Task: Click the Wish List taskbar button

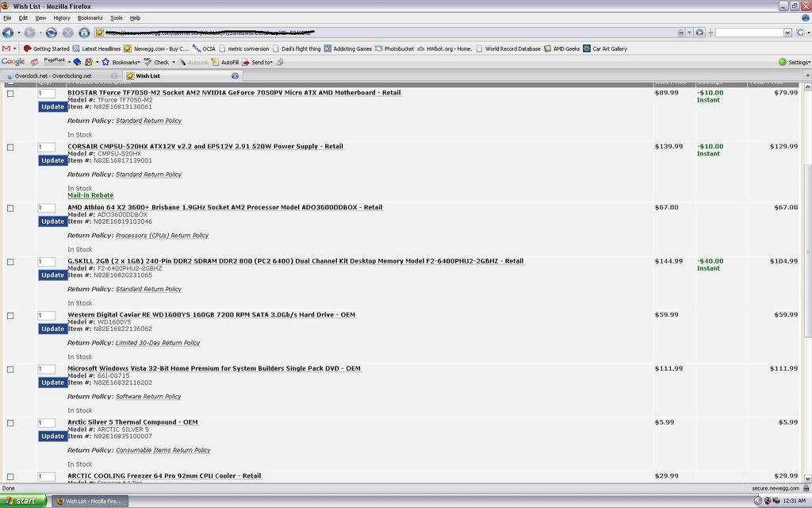Action: click(x=90, y=502)
